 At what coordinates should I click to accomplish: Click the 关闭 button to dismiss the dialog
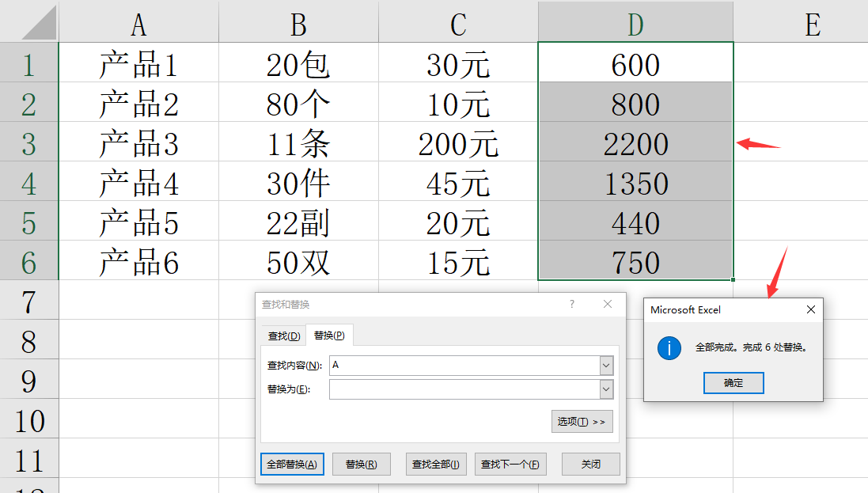click(590, 465)
